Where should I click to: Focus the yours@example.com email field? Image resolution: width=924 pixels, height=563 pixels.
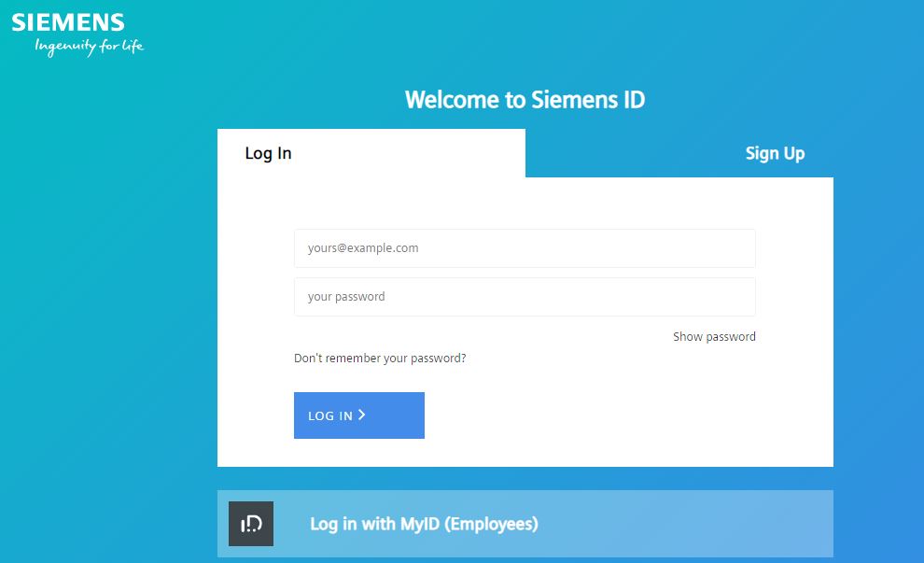point(525,248)
